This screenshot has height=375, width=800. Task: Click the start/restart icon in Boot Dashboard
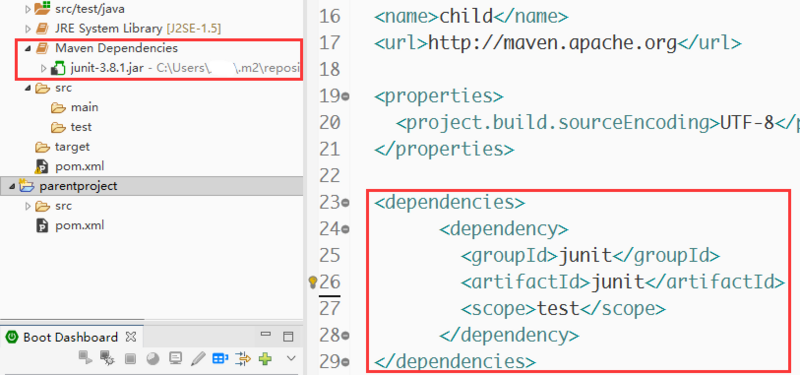(85, 358)
